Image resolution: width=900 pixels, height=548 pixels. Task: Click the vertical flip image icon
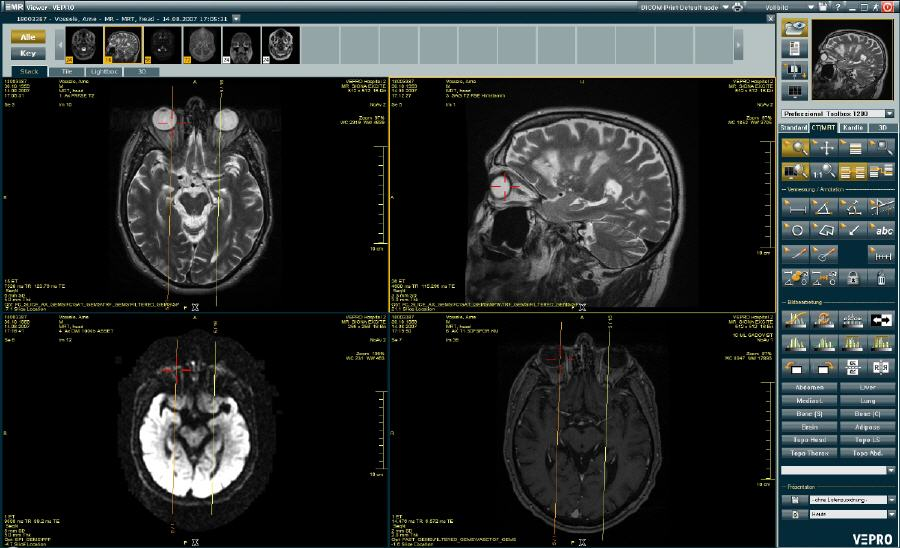(854, 368)
